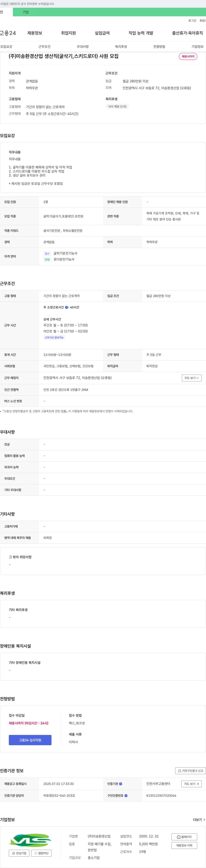The width and height of the screenshot is (206, 868).
Task: Click 채용시까지 (마감시간 : 24시) deadline text
Action: (29, 723)
